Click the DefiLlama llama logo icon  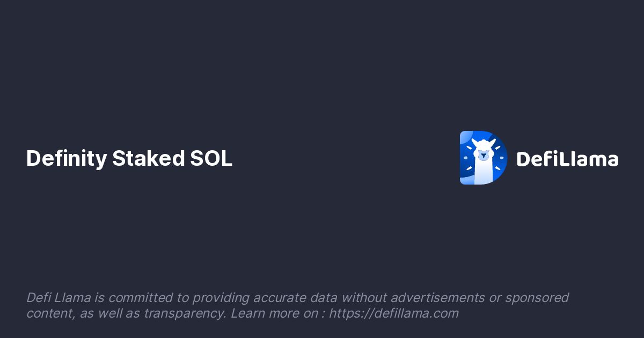tap(483, 158)
